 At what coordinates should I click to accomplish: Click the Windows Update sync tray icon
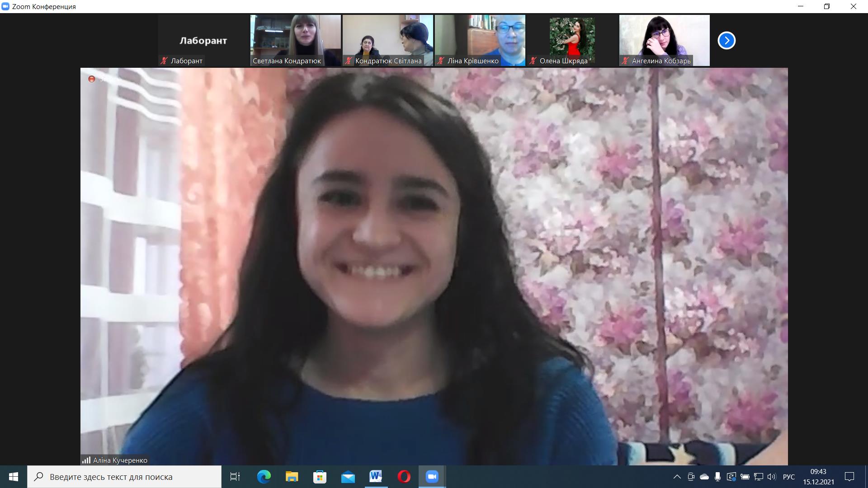pos(731,477)
